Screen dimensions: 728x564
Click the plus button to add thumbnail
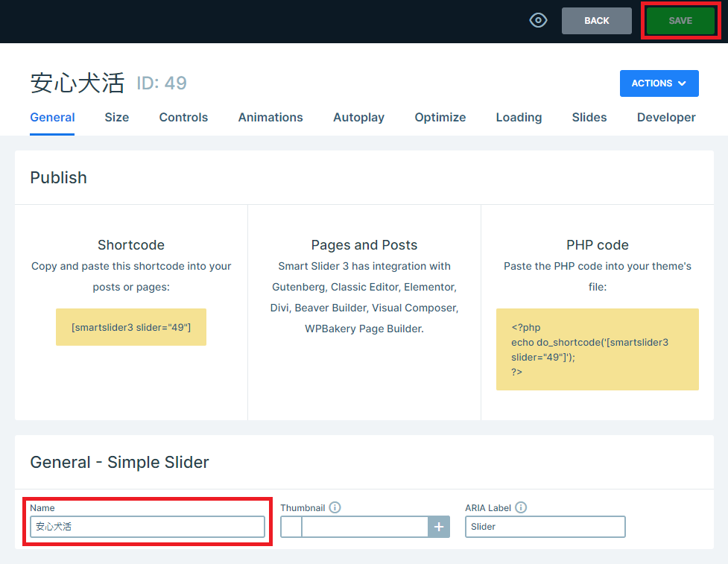point(439,527)
